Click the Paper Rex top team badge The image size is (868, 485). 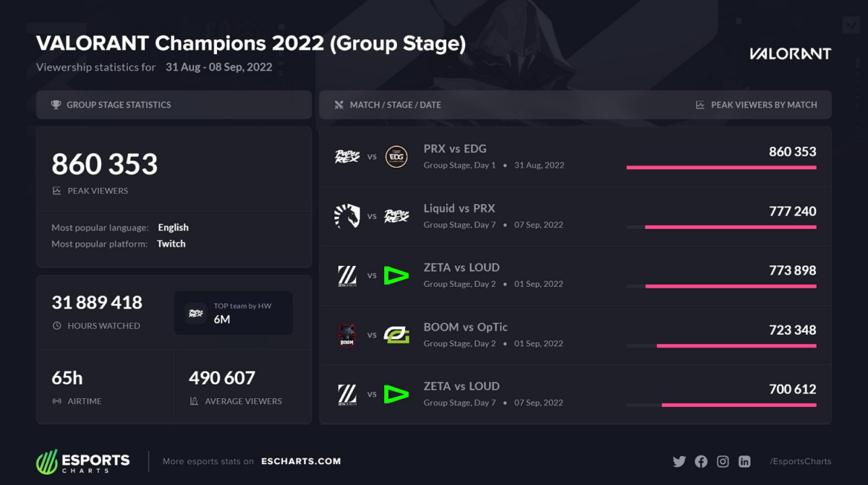196,313
